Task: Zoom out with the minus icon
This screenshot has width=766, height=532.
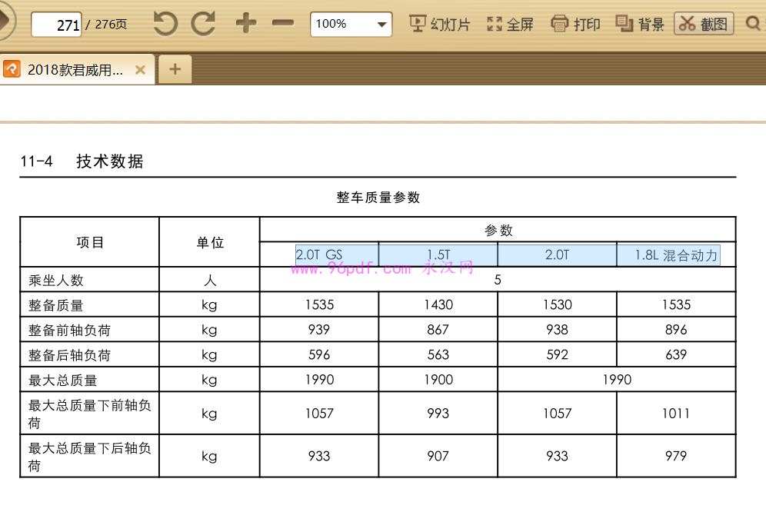Action: tap(283, 24)
